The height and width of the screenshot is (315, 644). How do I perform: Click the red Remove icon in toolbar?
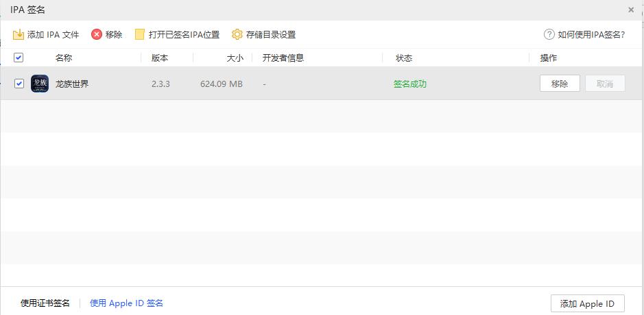97,34
